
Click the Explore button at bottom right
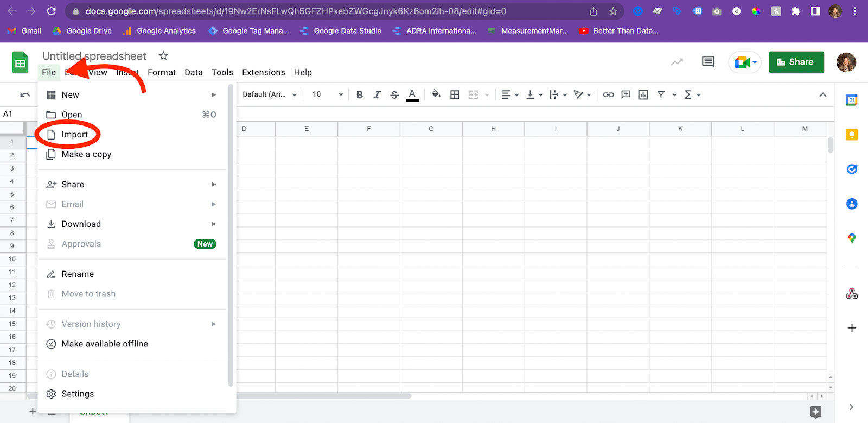815,412
